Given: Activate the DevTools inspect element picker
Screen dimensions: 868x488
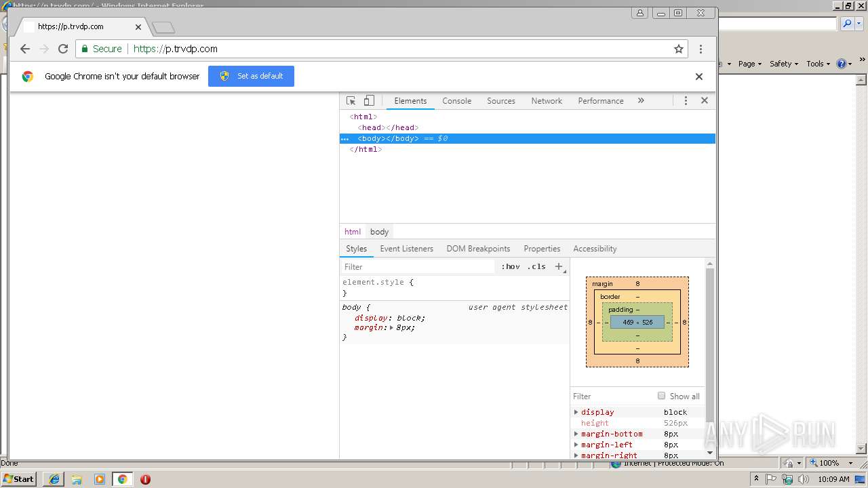Looking at the screenshot, I should (x=351, y=100).
